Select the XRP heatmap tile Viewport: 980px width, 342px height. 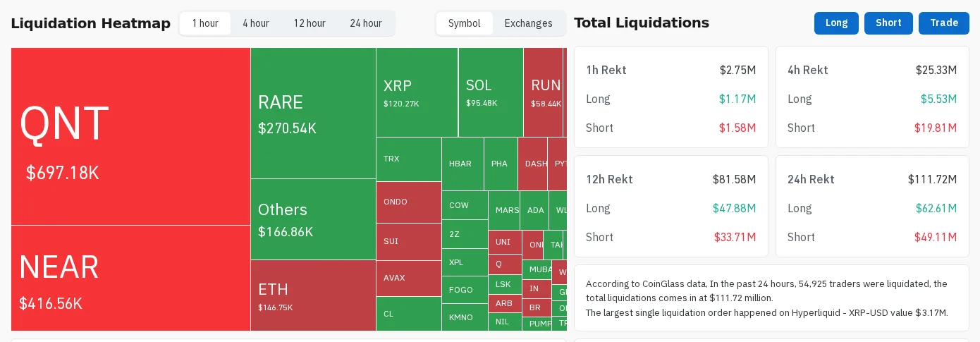[417, 92]
